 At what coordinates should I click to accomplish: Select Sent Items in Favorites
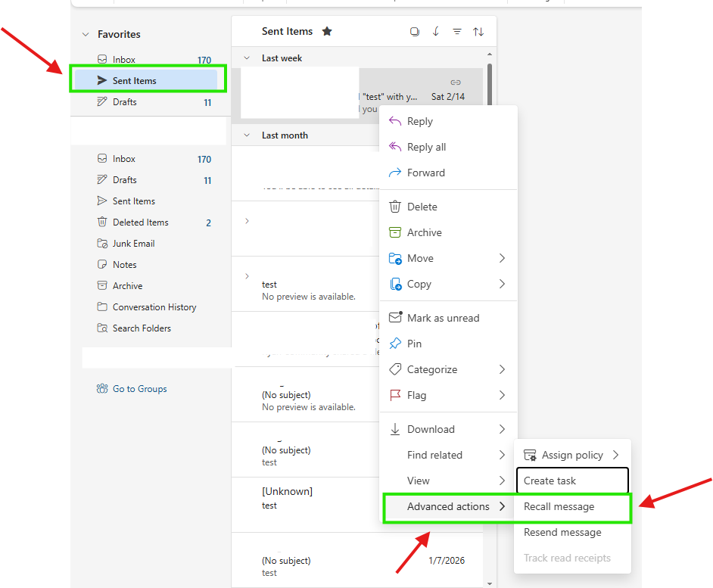(146, 80)
